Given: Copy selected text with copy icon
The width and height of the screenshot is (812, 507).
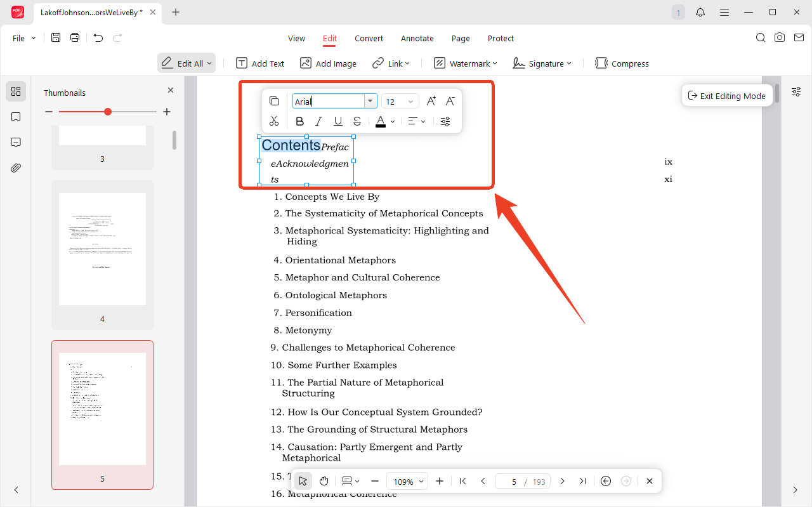Looking at the screenshot, I should [x=274, y=101].
